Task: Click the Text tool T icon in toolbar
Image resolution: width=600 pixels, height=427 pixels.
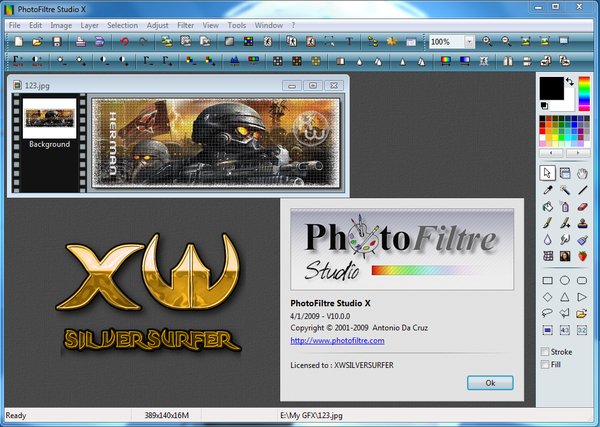Action: 349,41
